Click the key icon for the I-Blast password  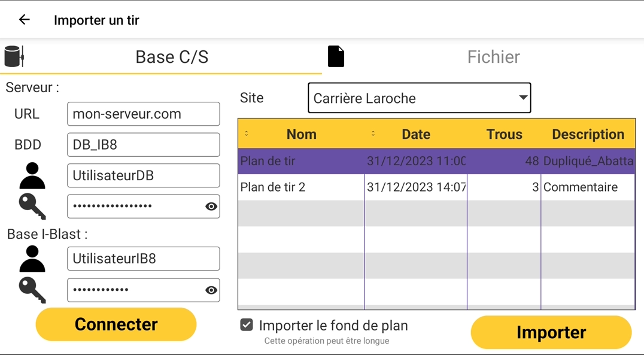[x=32, y=289]
